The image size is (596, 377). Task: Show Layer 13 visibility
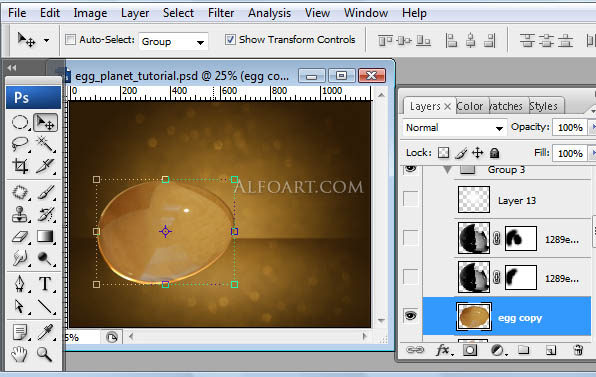click(x=410, y=199)
